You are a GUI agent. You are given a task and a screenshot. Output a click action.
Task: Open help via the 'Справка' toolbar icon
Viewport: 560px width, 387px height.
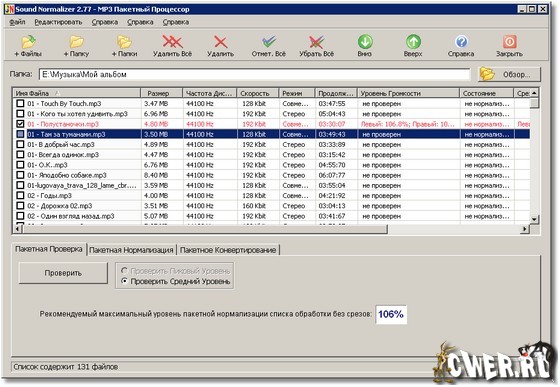click(x=461, y=42)
